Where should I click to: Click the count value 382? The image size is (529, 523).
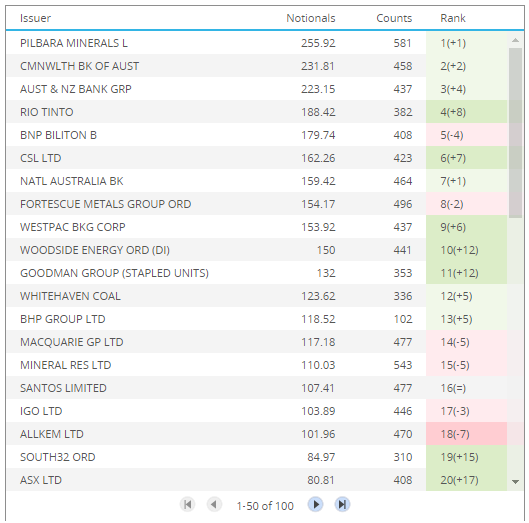[x=402, y=112]
